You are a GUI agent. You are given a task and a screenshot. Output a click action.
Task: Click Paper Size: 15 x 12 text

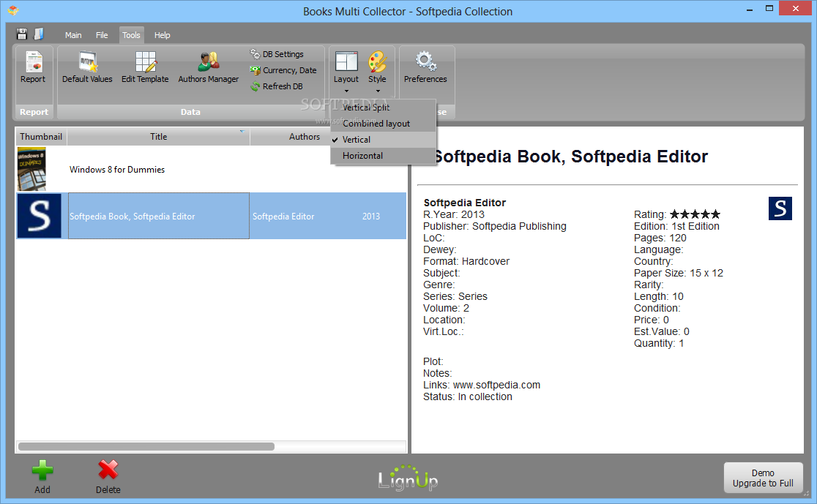(x=679, y=273)
